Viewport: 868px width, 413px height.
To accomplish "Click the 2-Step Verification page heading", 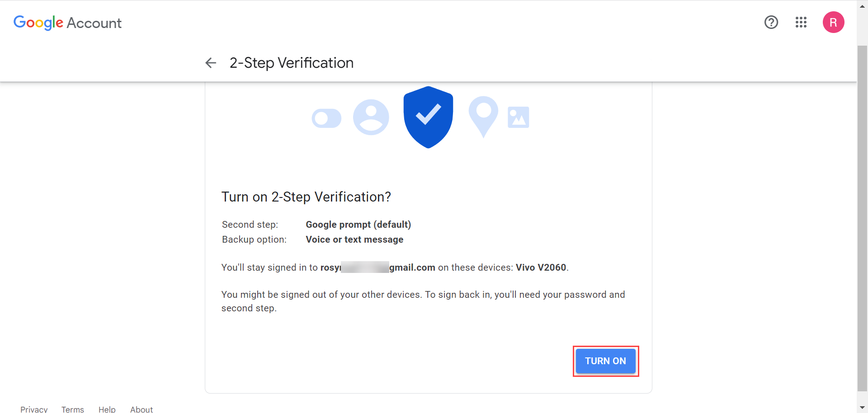I will [292, 63].
